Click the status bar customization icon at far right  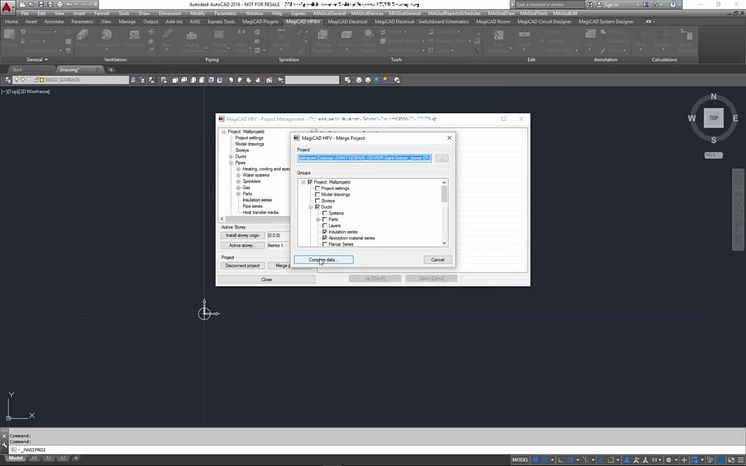coord(741,460)
